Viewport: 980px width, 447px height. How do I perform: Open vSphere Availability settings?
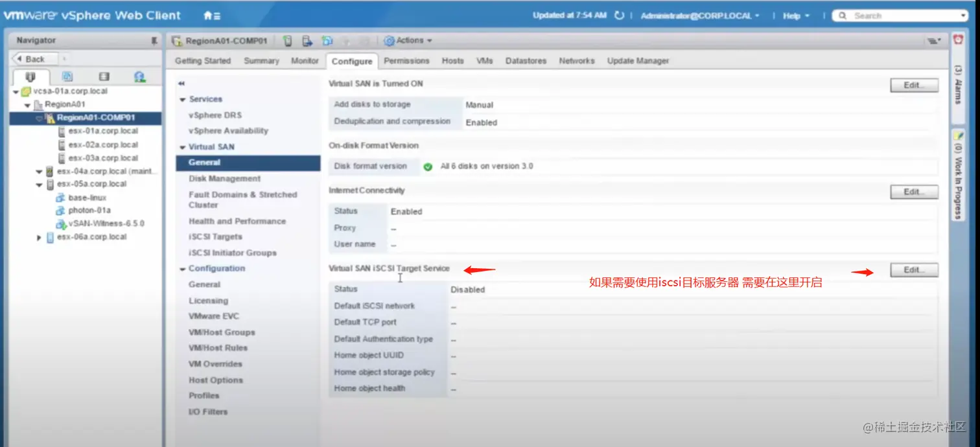click(228, 131)
